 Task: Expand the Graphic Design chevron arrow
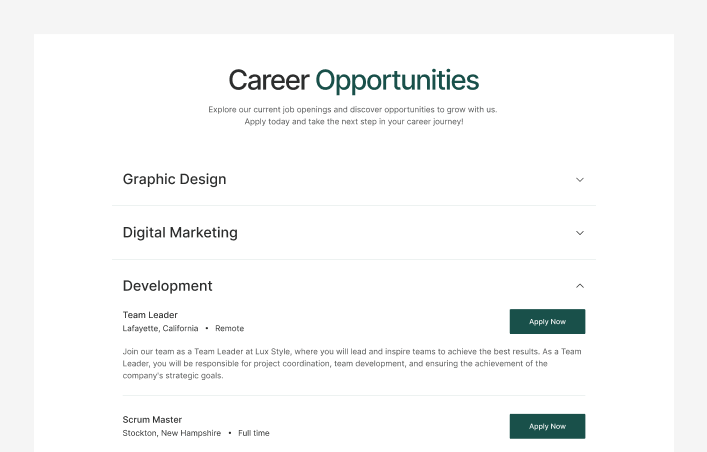coord(580,180)
